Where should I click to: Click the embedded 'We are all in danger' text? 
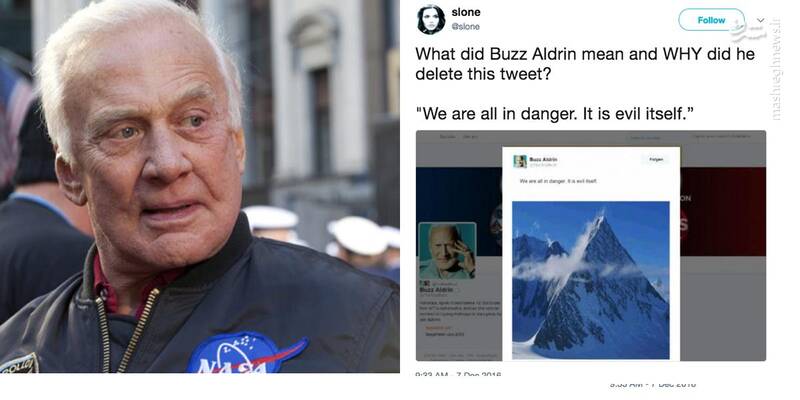(558, 181)
